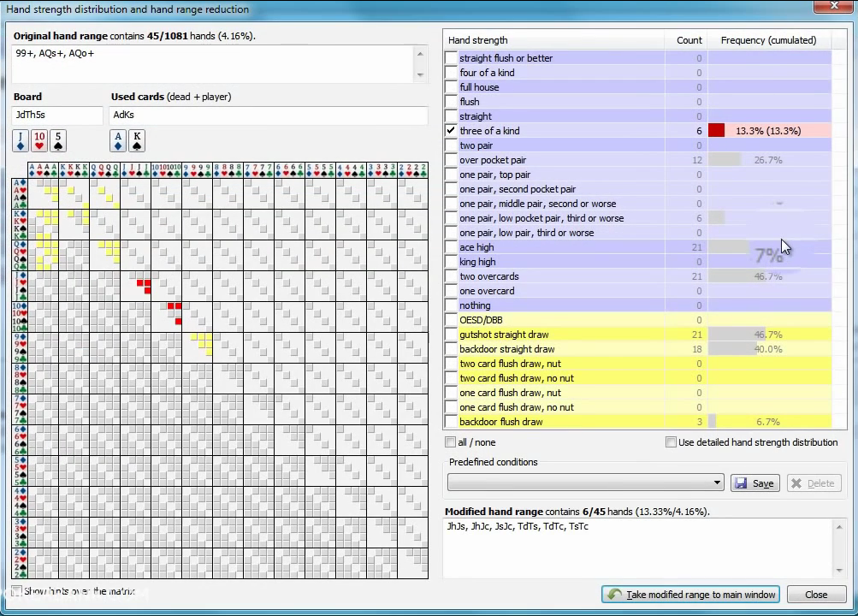Screen dimensions: 858x616
Task: Click the Ace of diamonds used card
Action: (x=118, y=140)
